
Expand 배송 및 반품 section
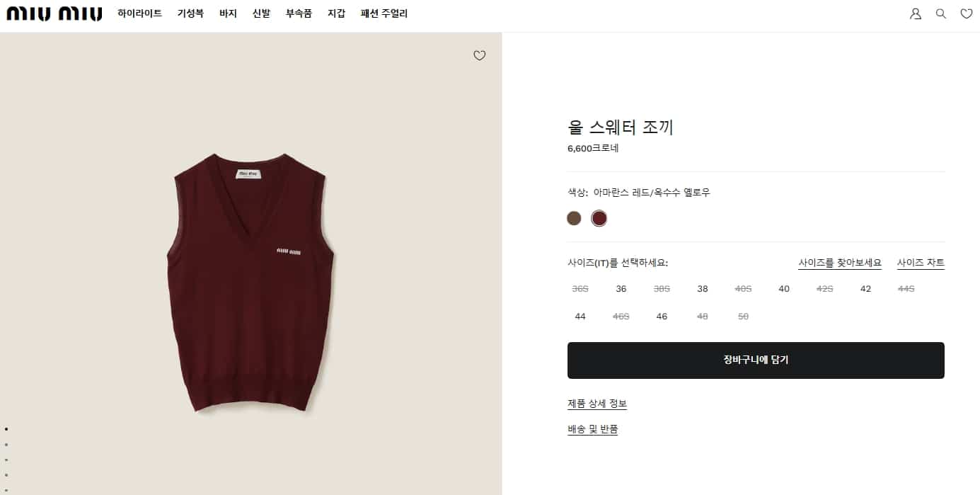(593, 429)
